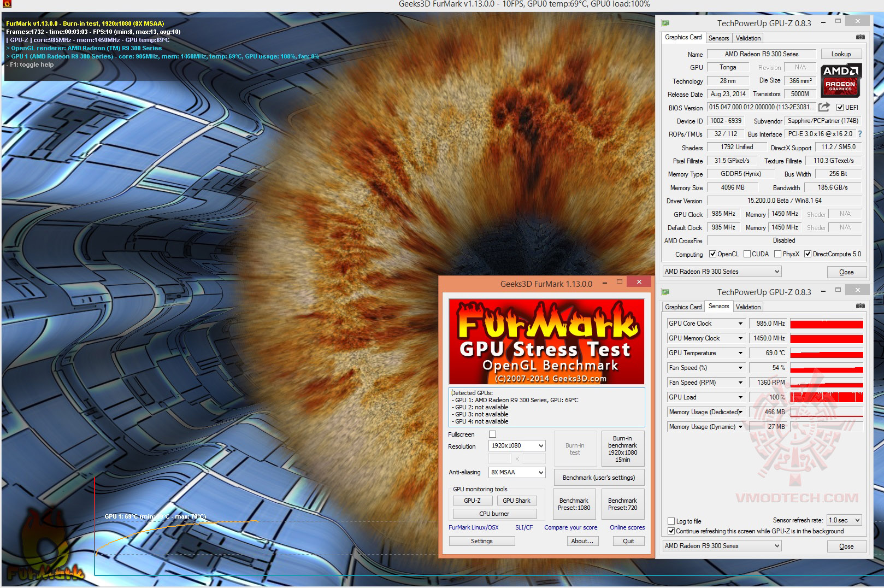884x588 pixels.
Task: Open the Compare your score link
Action: pos(570,527)
